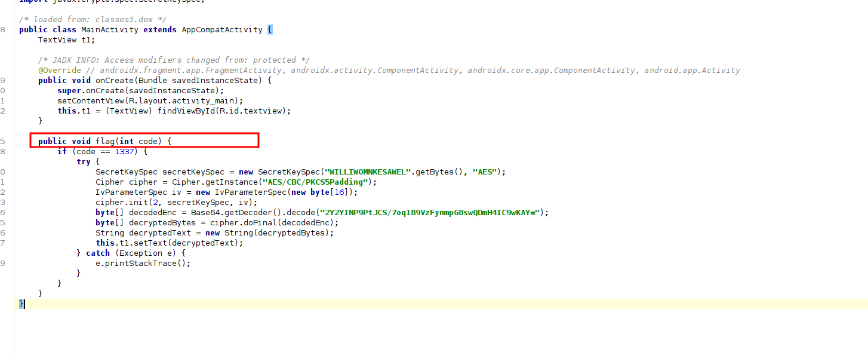
Task: Click the e.printStackTrace() call
Action: point(143,263)
